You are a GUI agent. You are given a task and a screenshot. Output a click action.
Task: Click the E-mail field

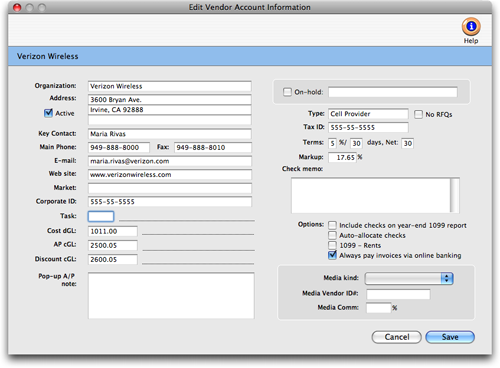pos(170,161)
